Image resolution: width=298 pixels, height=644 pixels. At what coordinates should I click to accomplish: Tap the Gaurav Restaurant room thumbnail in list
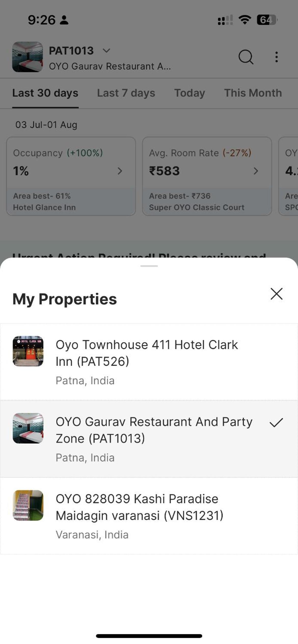pos(28,428)
